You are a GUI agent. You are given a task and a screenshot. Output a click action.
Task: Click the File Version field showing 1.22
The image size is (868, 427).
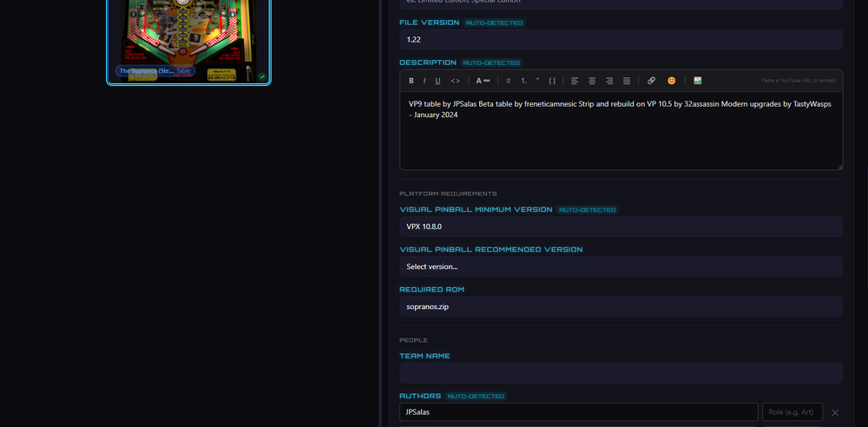621,40
